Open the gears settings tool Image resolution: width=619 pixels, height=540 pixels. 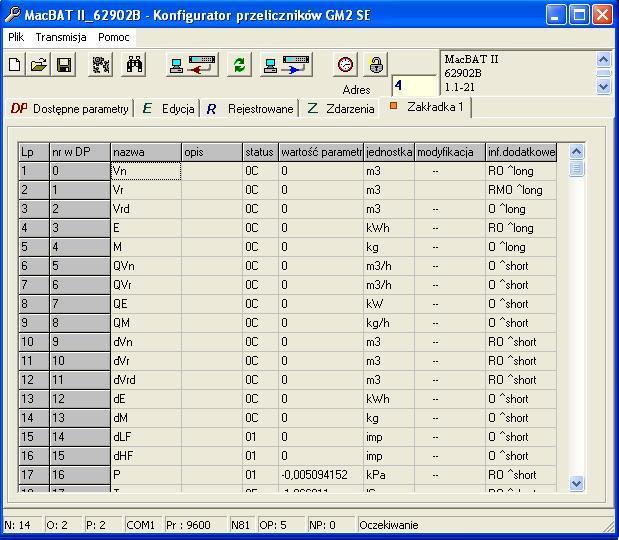pyautogui.click(x=100, y=64)
